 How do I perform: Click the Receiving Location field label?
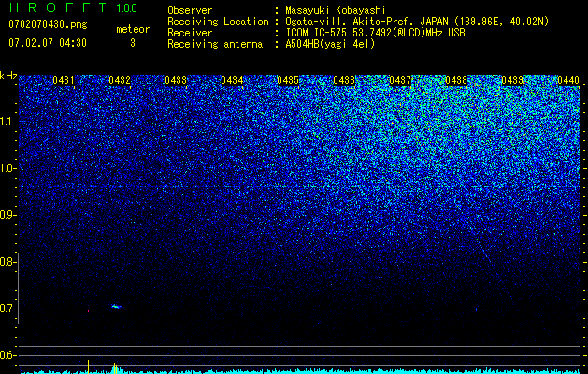tap(218, 22)
